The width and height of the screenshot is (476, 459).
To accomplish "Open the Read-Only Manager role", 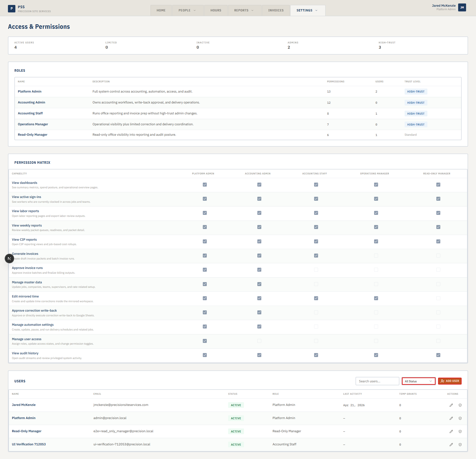I will pyautogui.click(x=32, y=135).
